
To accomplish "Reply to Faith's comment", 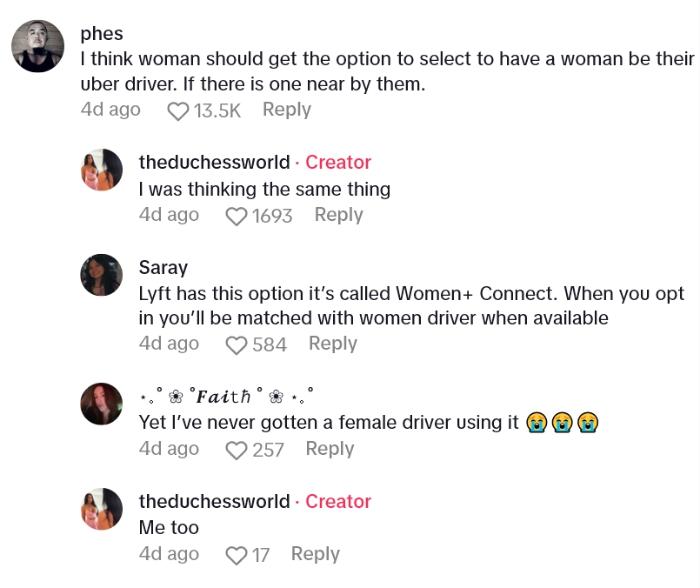I will tap(330, 449).
